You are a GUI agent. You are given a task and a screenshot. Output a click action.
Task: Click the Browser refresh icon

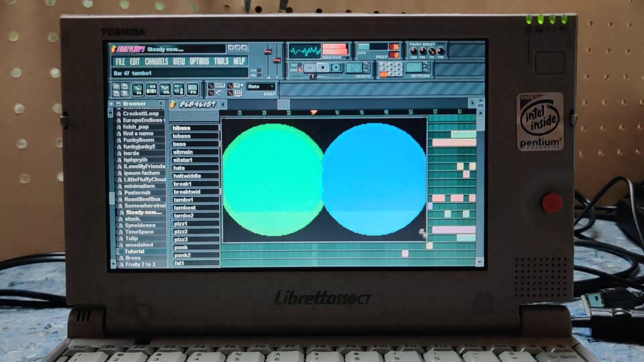point(118,104)
